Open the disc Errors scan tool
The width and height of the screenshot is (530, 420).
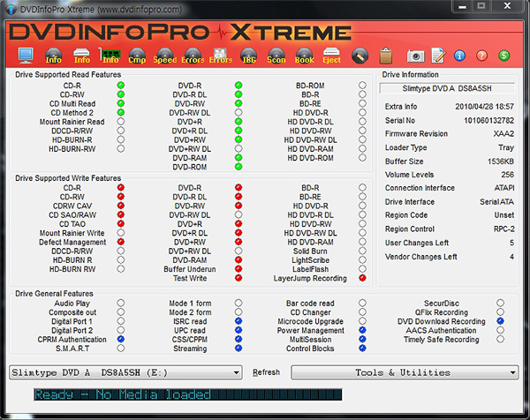[x=193, y=56]
